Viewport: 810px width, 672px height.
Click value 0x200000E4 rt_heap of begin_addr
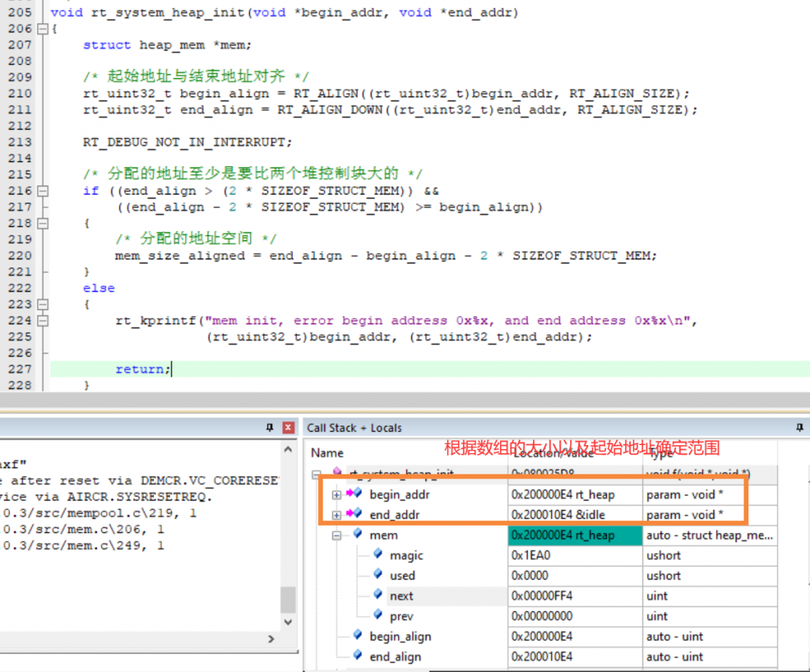pyautogui.click(x=562, y=495)
